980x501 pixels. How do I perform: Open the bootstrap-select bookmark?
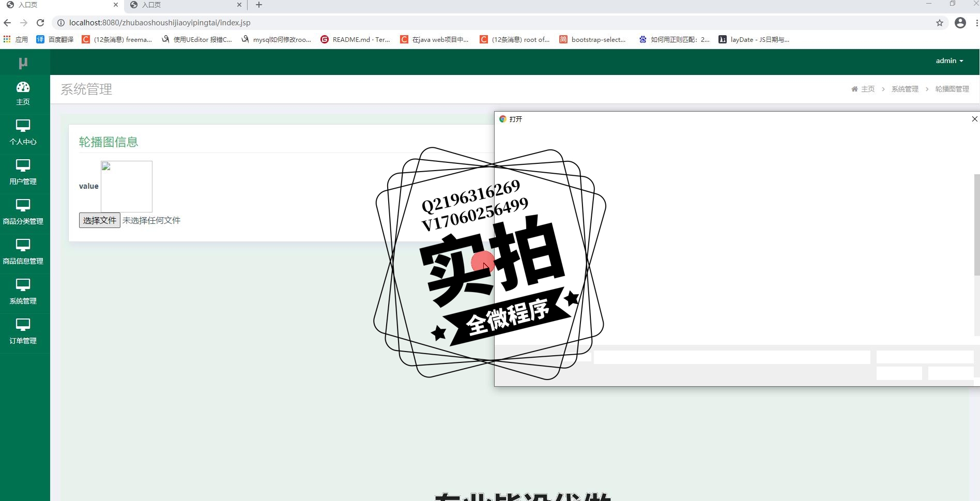pos(593,39)
